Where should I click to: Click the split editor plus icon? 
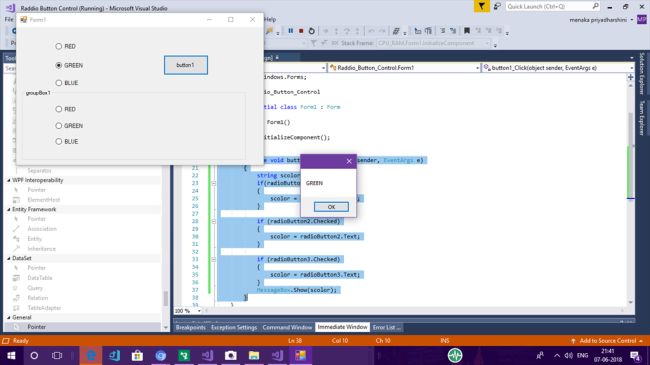click(x=631, y=77)
